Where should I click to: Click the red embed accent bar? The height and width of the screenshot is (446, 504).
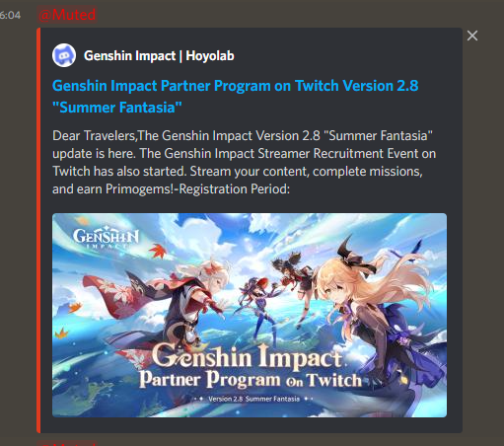(x=38, y=230)
